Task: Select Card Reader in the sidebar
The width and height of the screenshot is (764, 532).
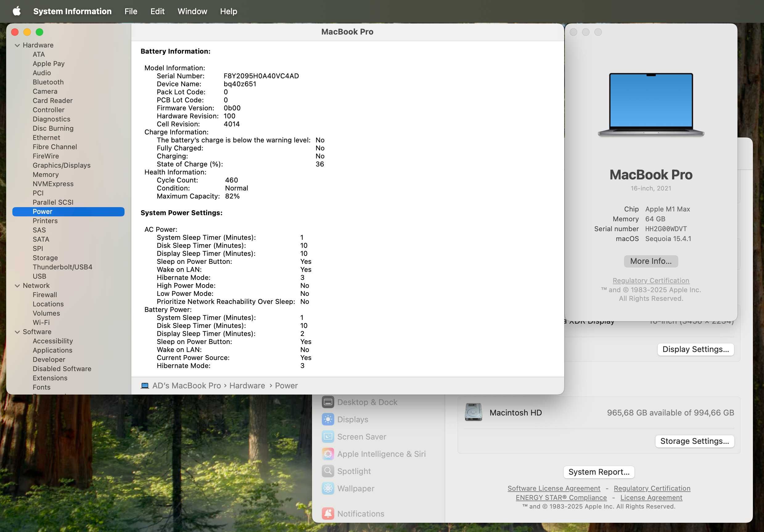Action: point(53,100)
